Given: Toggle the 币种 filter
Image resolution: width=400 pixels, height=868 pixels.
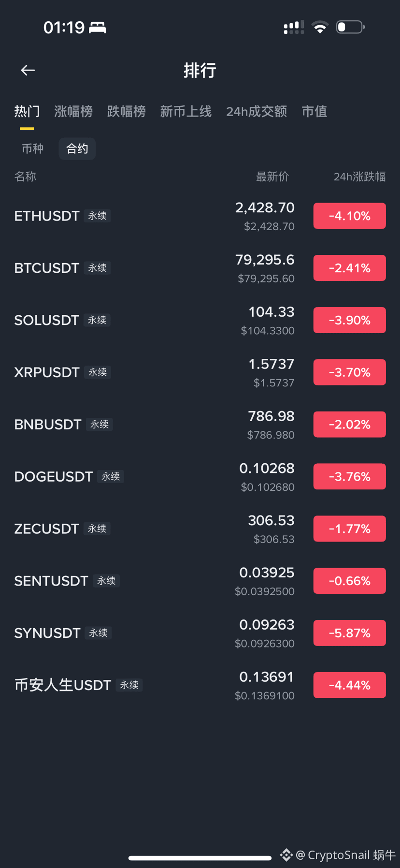Looking at the screenshot, I should point(33,148).
